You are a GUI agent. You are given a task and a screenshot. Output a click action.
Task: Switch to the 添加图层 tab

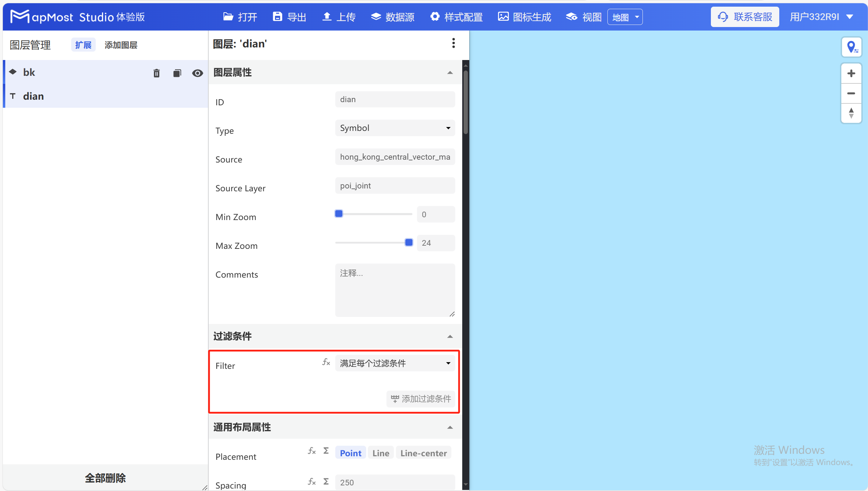[121, 45]
